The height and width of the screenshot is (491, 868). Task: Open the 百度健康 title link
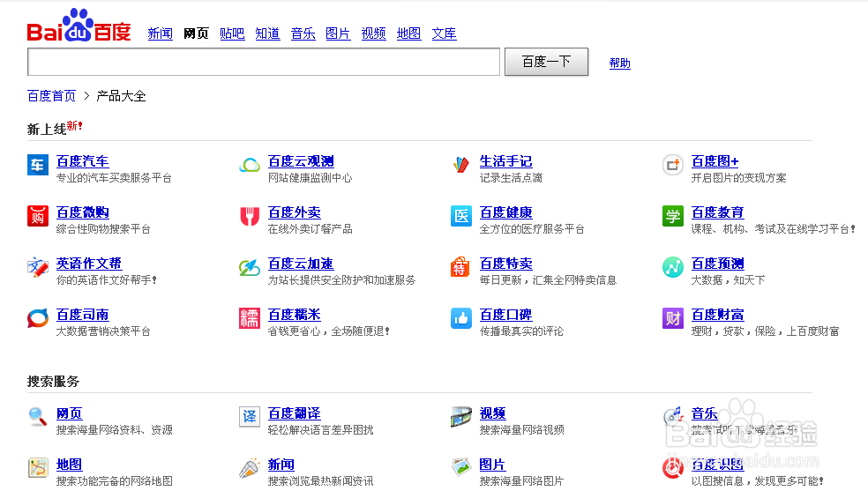(x=505, y=212)
